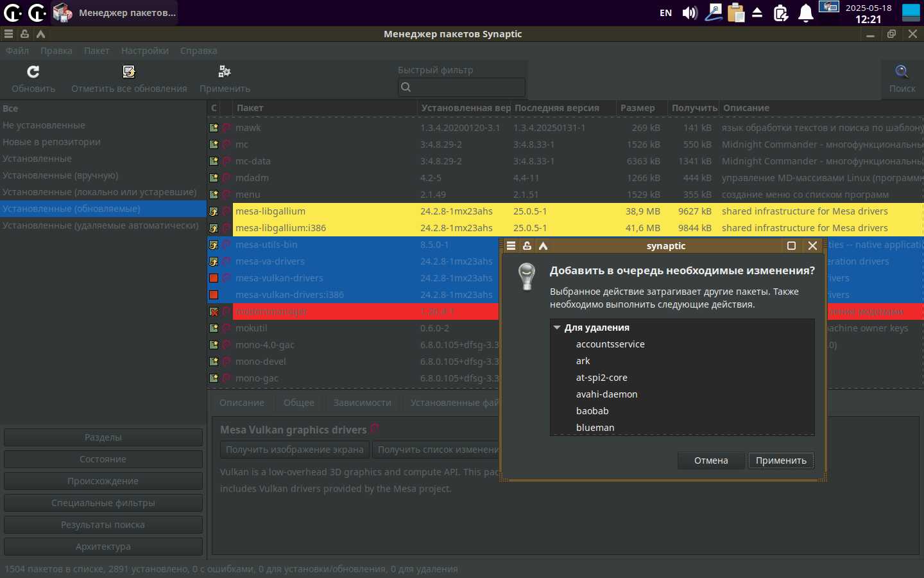Sort by the Размер column header

[x=642, y=108]
